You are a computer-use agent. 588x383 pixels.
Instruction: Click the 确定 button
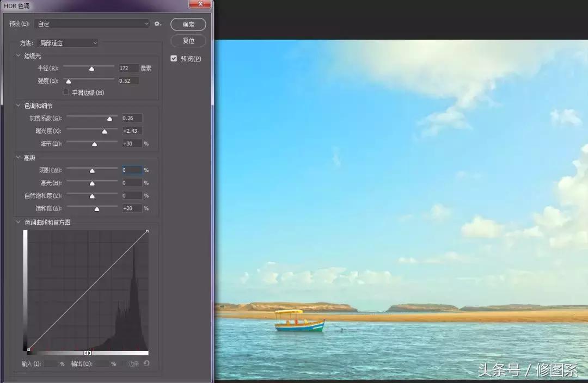188,24
